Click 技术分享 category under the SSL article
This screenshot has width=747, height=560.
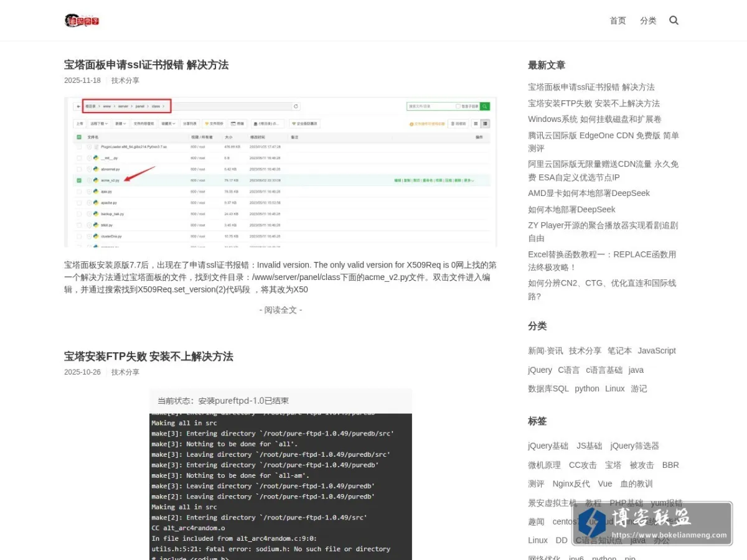click(x=125, y=80)
